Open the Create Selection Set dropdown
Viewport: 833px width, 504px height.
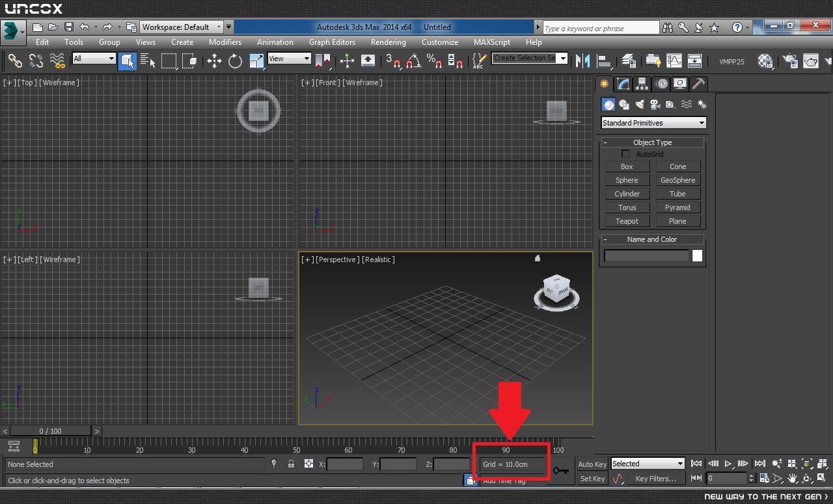click(530, 58)
